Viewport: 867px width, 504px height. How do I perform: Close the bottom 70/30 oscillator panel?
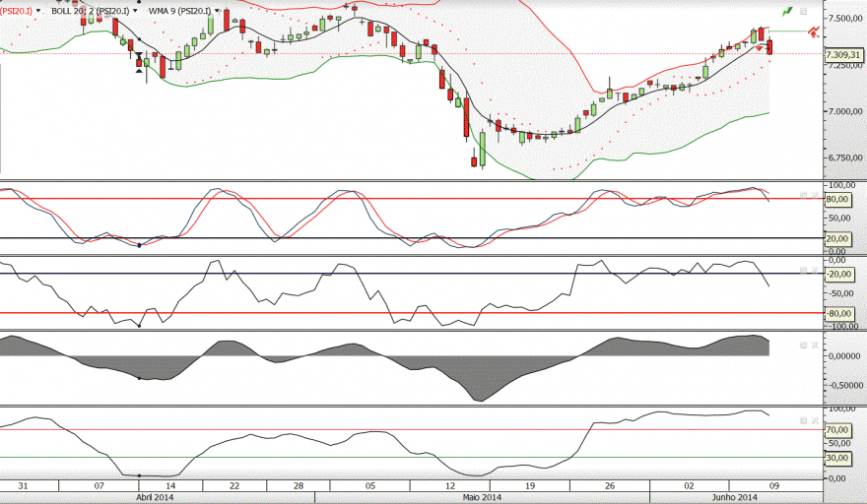(815, 420)
